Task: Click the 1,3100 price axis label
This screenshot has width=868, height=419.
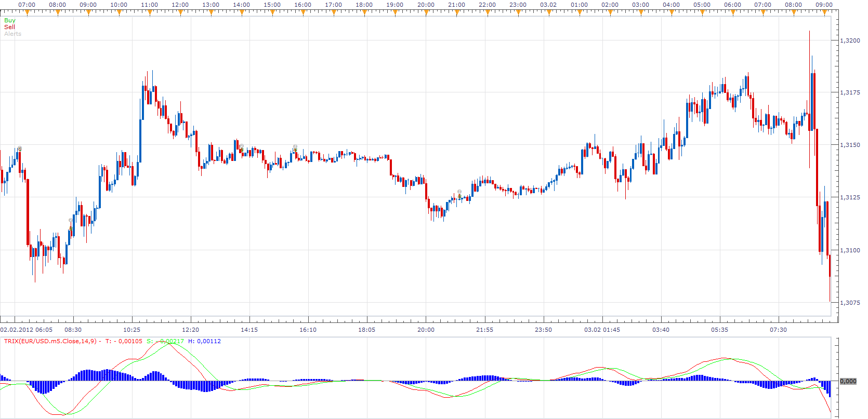Action: coord(850,250)
